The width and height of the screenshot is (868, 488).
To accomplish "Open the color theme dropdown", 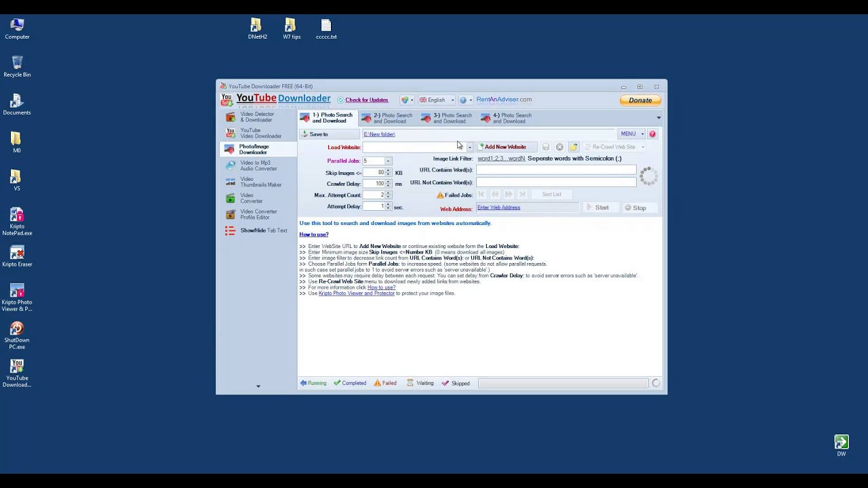I will [408, 100].
